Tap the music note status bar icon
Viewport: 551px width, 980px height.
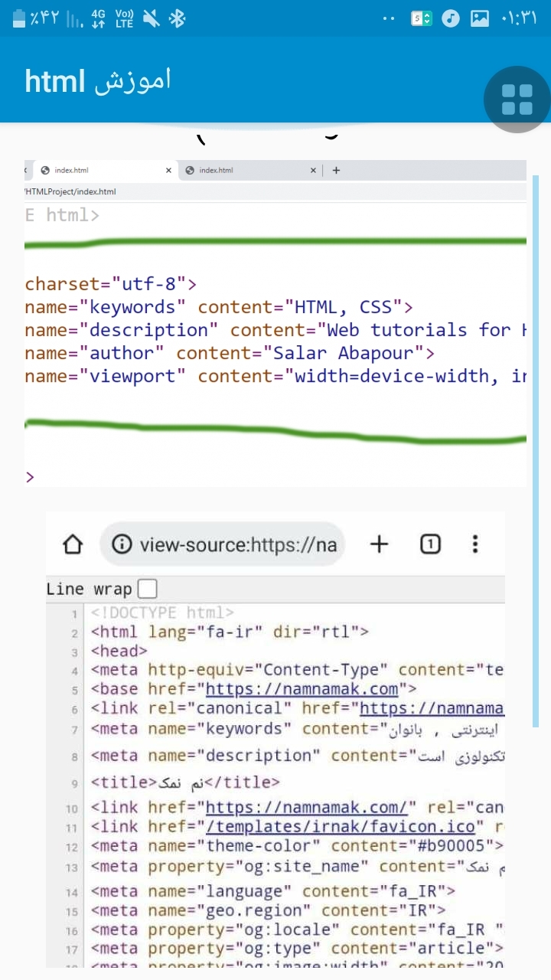click(x=451, y=18)
